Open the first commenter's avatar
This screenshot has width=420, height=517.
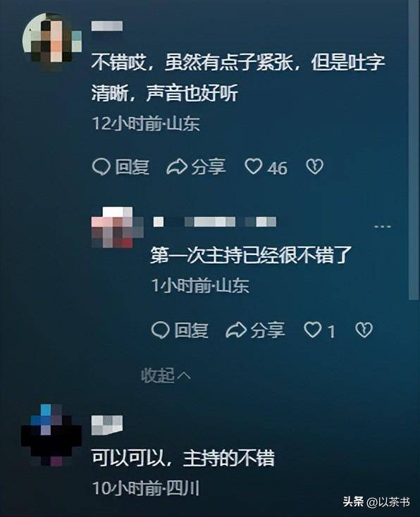tap(52, 41)
